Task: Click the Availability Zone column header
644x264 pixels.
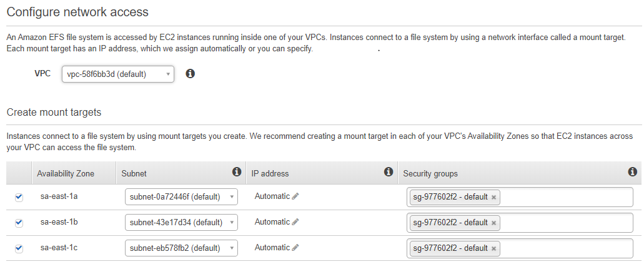Action: (x=66, y=173)
